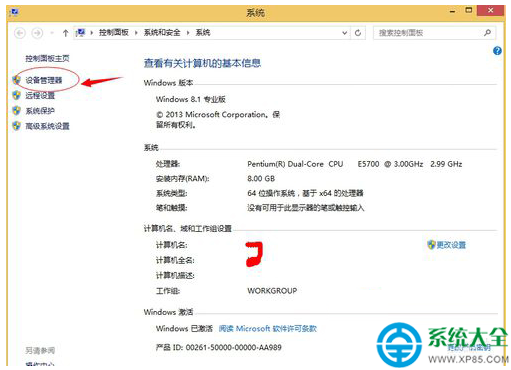This screenshot has width=511, height=370.
Task: Click the magnifier search icon
Action: coord(487,33)
